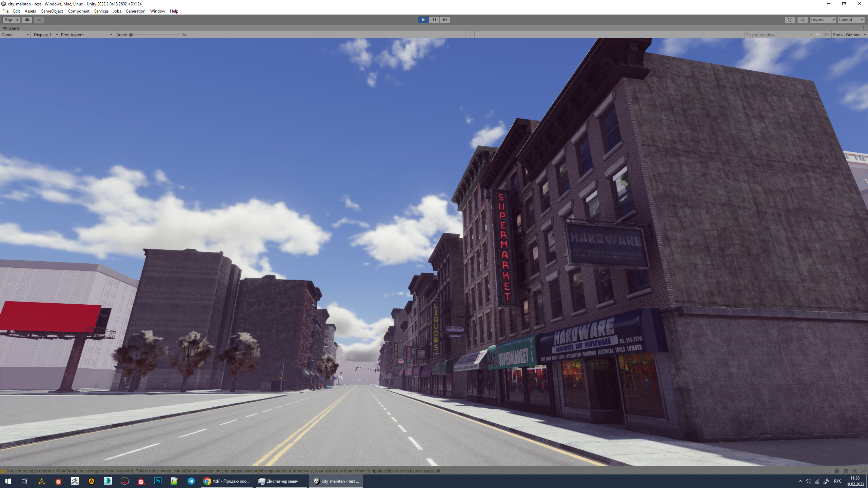Viewport: 868px width, 488px height.
Task: Open the global search magnifier
Action: point(802,20)
